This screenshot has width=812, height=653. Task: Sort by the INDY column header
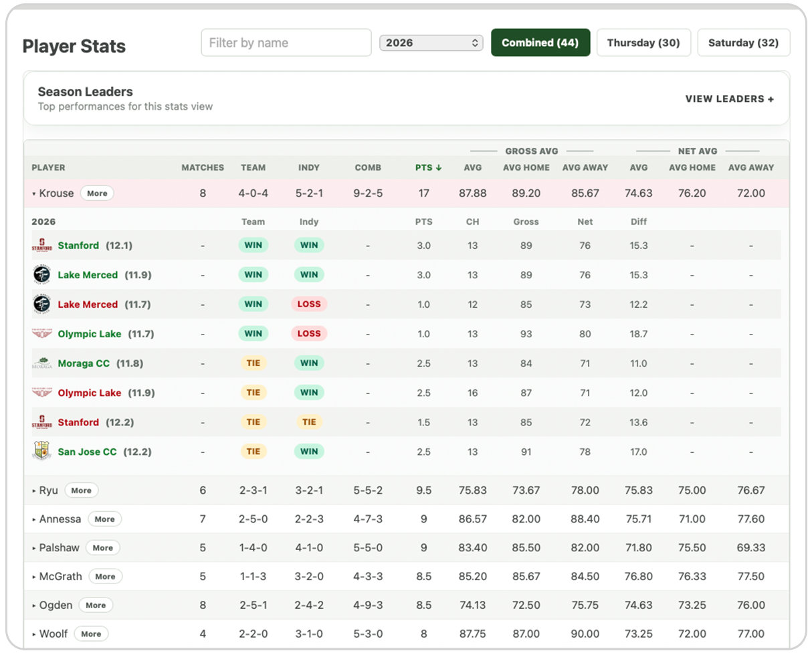point(309,168)
